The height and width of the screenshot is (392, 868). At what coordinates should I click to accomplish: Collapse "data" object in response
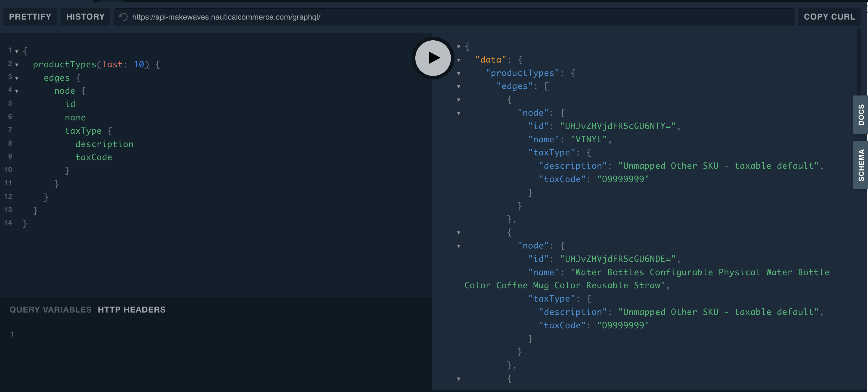tap(459, 60)
